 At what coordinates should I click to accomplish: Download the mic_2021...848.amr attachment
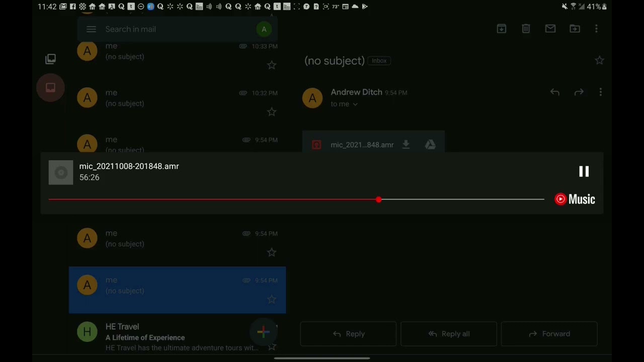point(406,145)
